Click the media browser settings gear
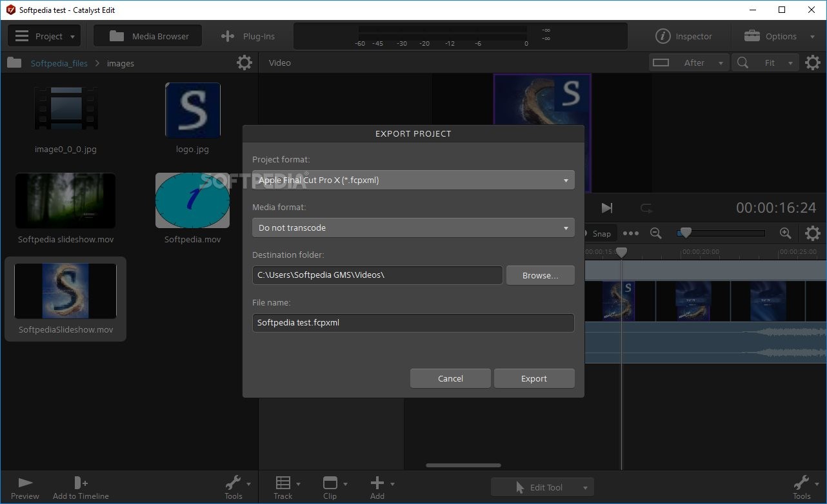This screenshot has height=504, width=827. coord(244,63)
